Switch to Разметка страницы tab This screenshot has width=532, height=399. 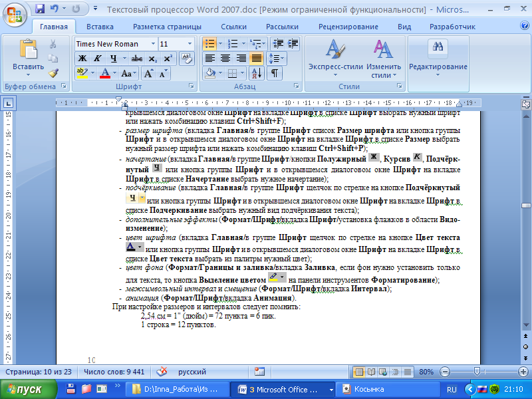click(x=167, y=27)
